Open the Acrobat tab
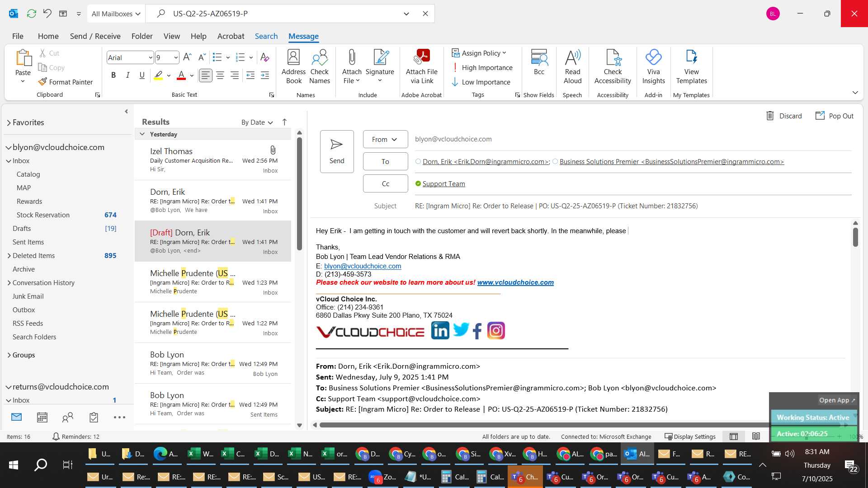This screenshot has height=488, width=868. pyautogui.click(x=231, y=36)
